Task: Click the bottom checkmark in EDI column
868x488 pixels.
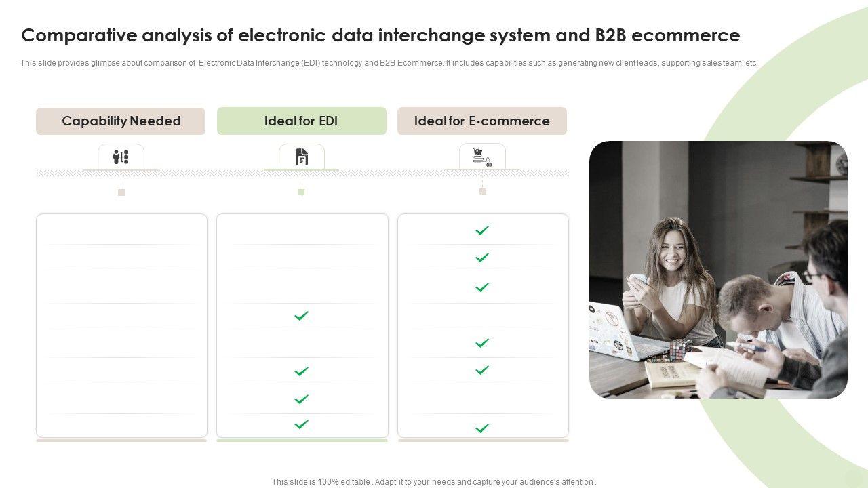Action: (x=302, y=424)
